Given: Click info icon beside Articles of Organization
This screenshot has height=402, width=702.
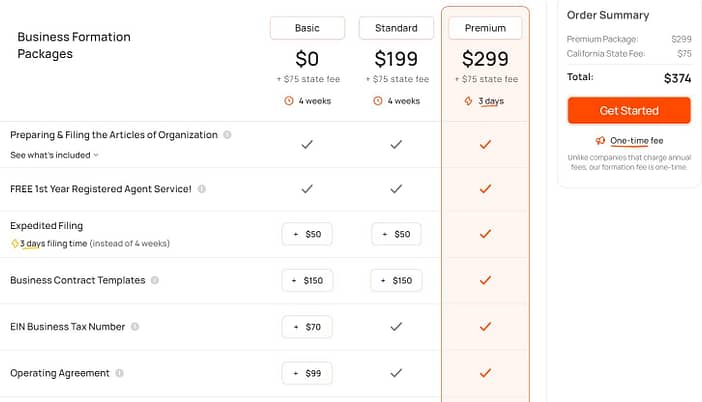Looking at the screenshot, I should click(x=227, y=135).
